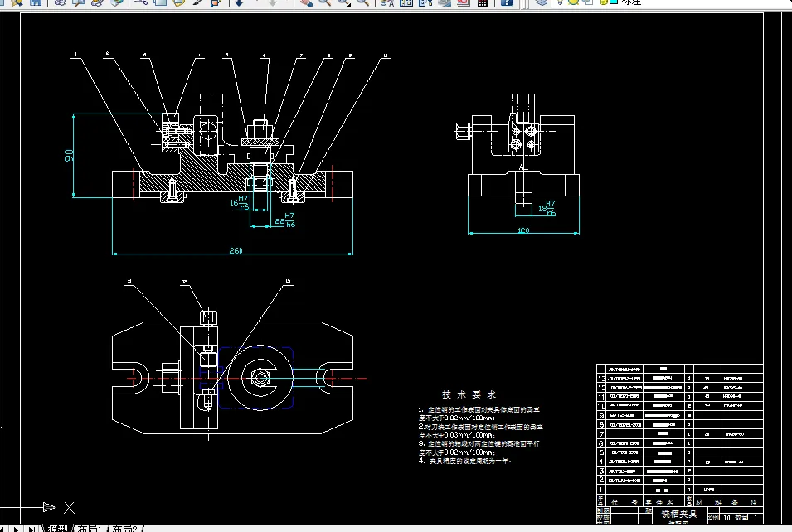
Task: Select the 16 H7/r6 fit dimension
Action: point(240,203)
